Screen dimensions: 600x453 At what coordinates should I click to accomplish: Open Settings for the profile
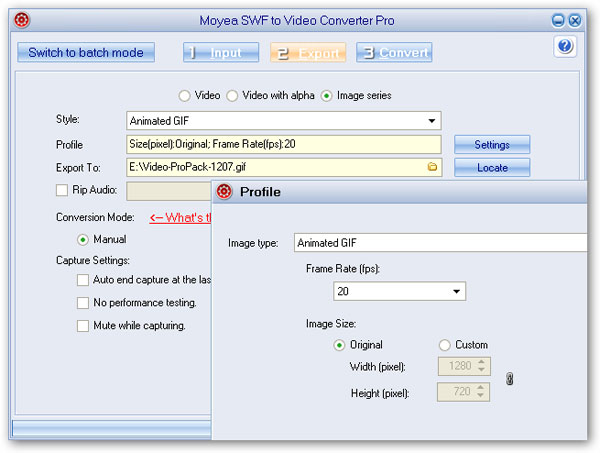pos(492,145)
